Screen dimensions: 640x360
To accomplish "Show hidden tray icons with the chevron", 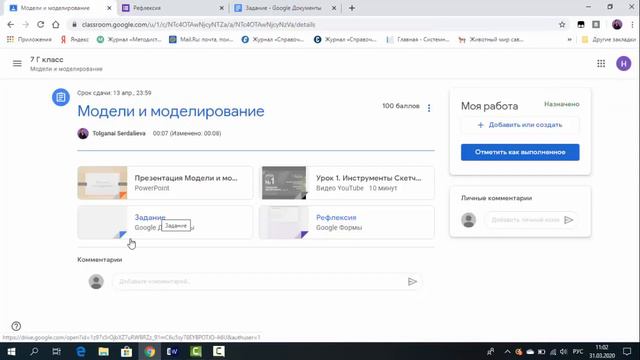I will tap(507, 352).
